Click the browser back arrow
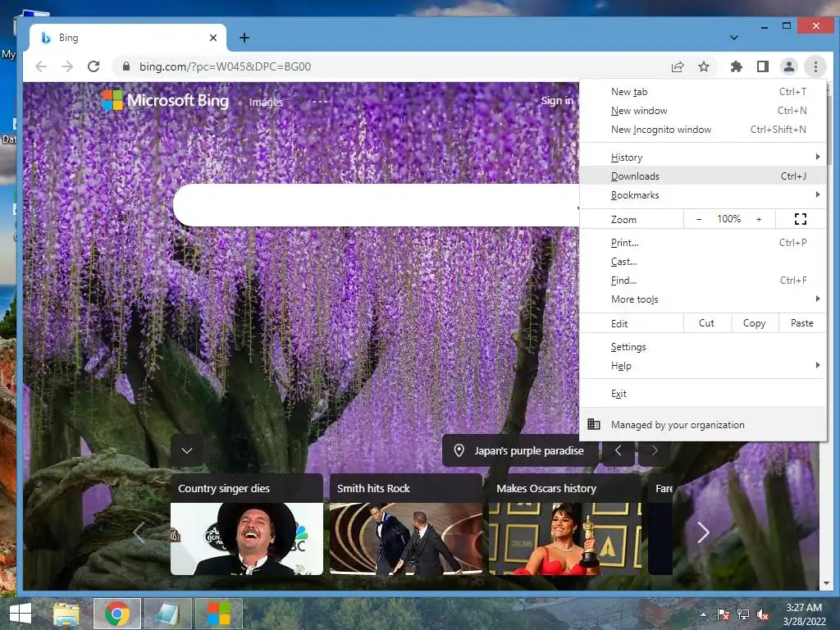This screenshot has height=630, width=840. (41, 66)
